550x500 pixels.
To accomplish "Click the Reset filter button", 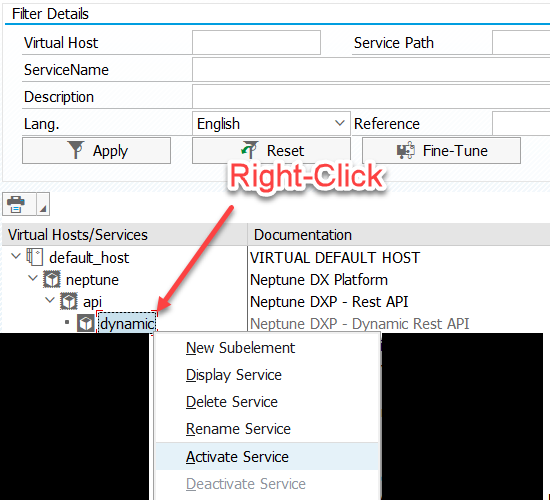I will pyautogui.click(x=271, y=151).
